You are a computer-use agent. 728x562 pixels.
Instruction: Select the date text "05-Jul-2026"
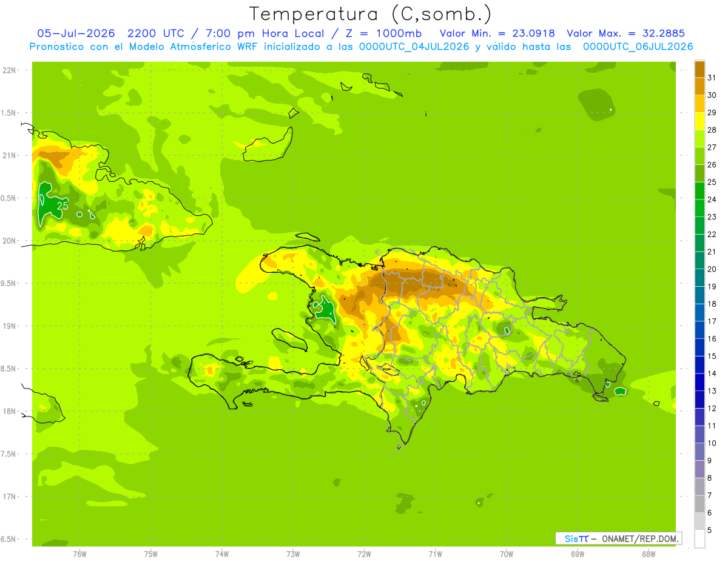click(x=76, y=33)
